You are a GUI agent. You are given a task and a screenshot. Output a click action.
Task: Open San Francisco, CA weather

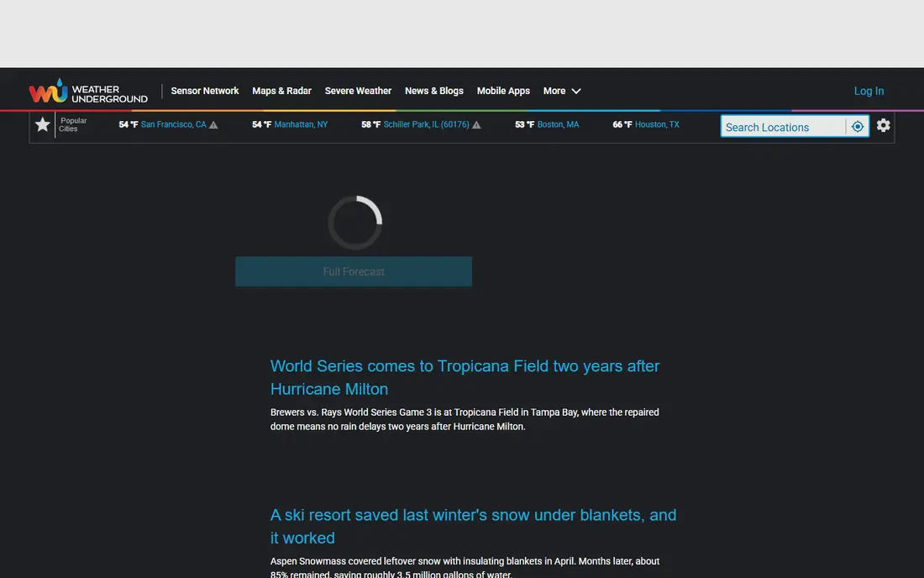173,124
